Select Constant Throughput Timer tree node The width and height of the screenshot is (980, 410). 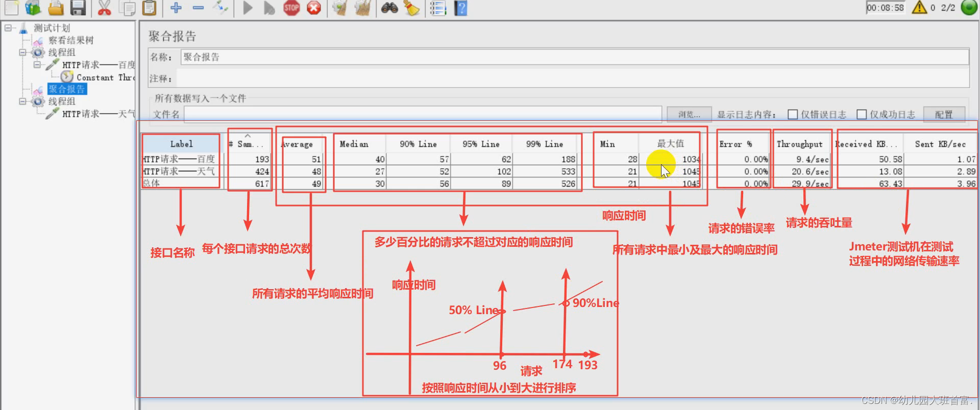(106, 77)
